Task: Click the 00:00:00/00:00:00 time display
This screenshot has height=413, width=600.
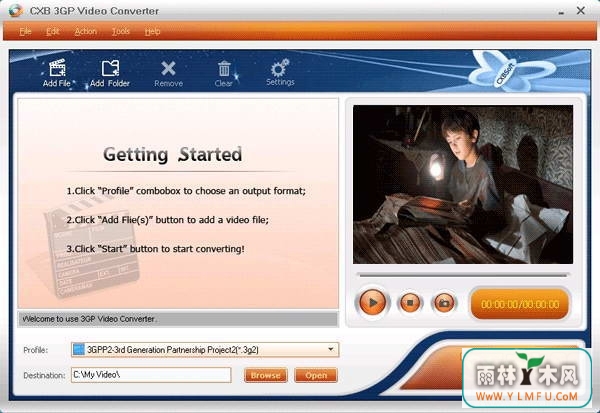Action: pos(520,304)
